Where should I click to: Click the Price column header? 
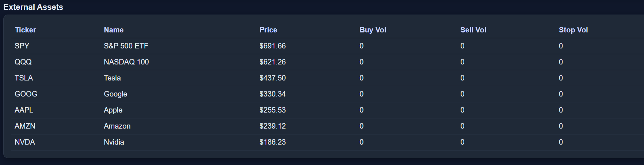click(x=268, y=30)
